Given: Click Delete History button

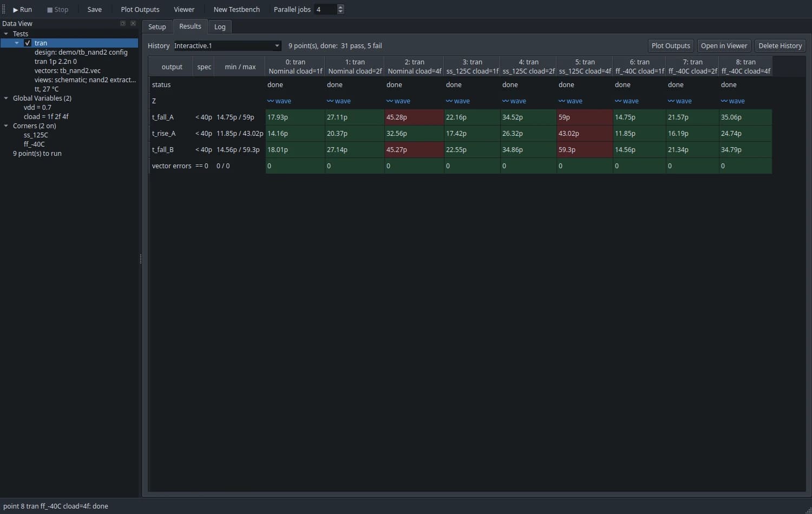Looking at the screenshot, I should pos(780,46).
